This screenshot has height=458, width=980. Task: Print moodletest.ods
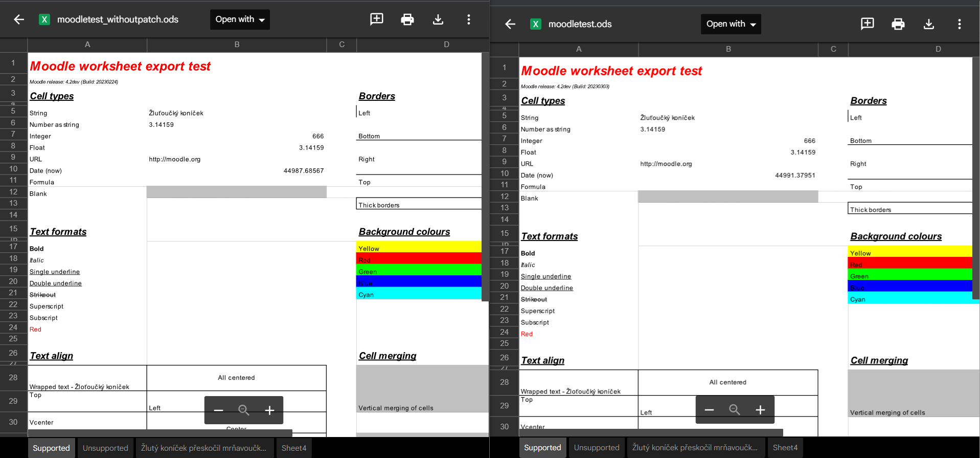[898, 24]
